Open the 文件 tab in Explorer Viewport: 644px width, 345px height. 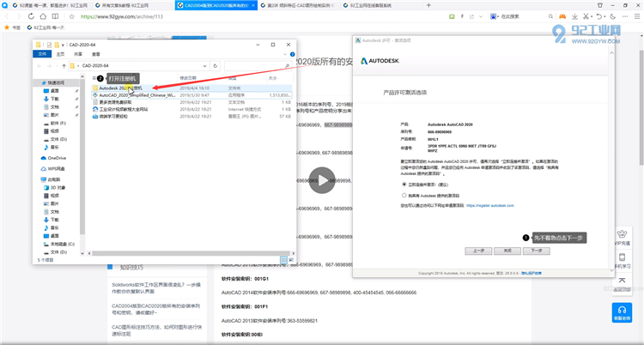(x=42, y=54)
